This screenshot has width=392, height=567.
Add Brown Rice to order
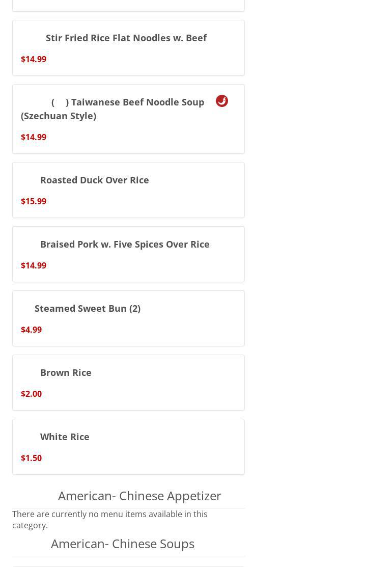click(66, 372)
